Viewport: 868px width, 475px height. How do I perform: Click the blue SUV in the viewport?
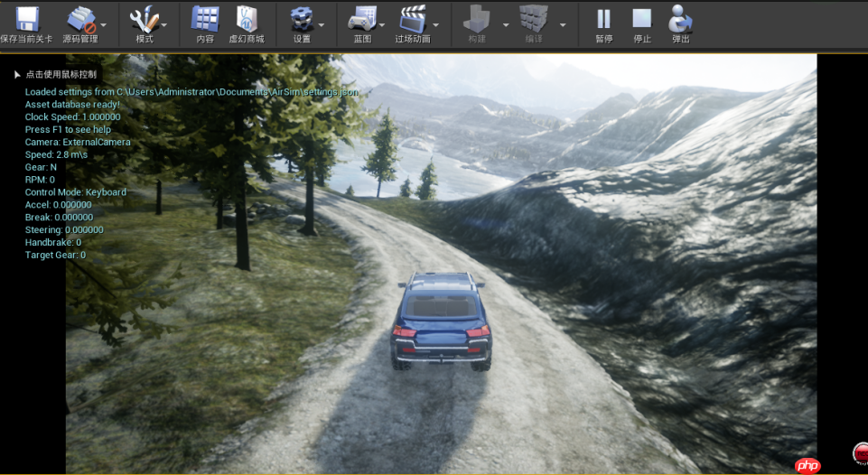pyautogui.click(x=441, y=321)
